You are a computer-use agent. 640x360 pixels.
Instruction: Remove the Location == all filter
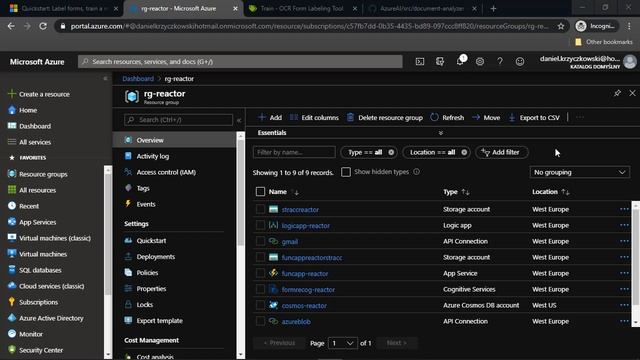coord(464,152)
